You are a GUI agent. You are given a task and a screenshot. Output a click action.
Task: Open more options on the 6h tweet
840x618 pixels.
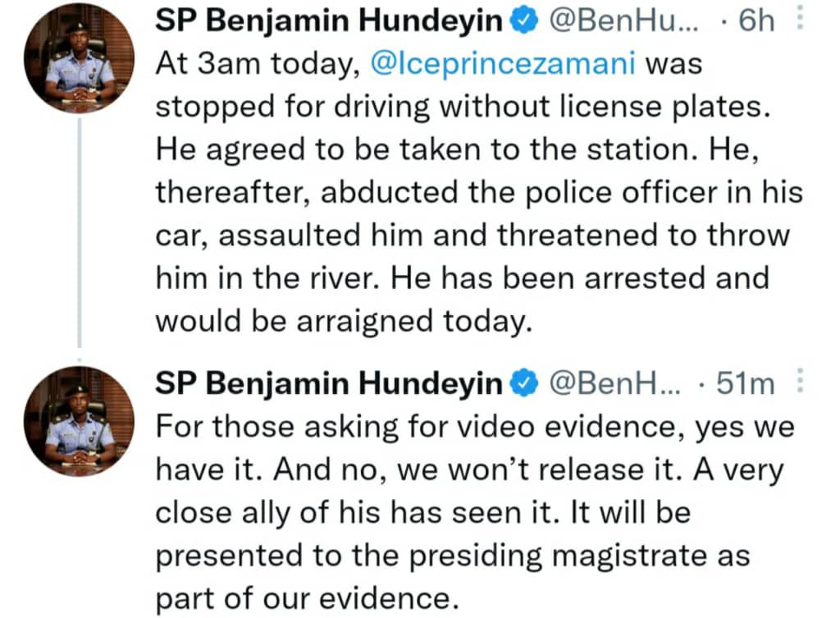pos(800,21)
